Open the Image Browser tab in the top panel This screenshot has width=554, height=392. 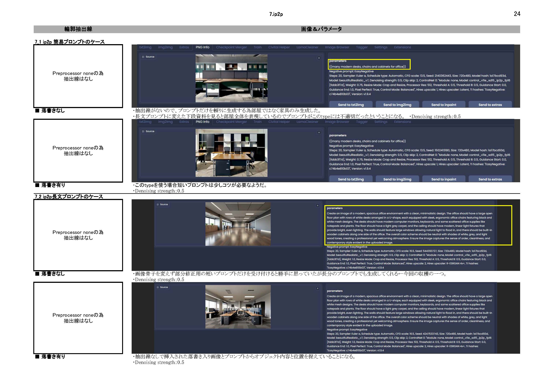pyautogui.click(x=337, y=47)
